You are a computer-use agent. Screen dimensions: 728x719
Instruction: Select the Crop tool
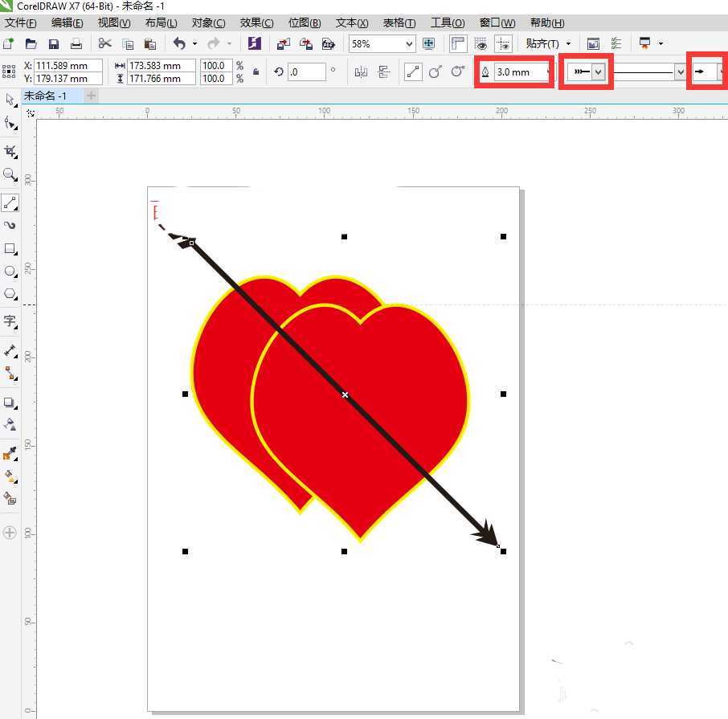coord(10,151)
